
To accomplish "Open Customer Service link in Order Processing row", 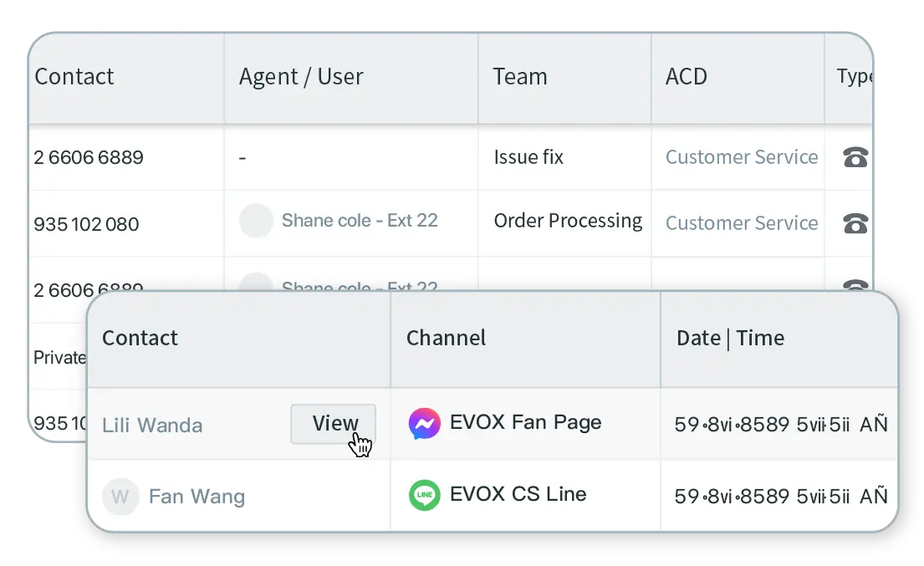I will 742,223.
